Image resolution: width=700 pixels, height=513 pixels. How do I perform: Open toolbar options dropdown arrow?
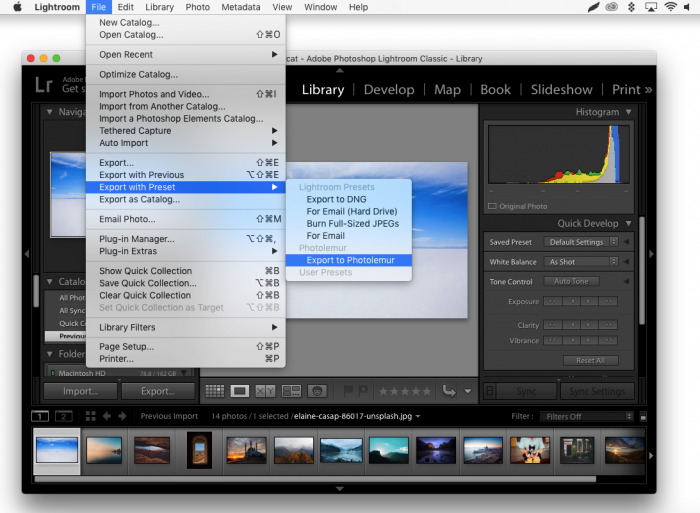[468, 392]
